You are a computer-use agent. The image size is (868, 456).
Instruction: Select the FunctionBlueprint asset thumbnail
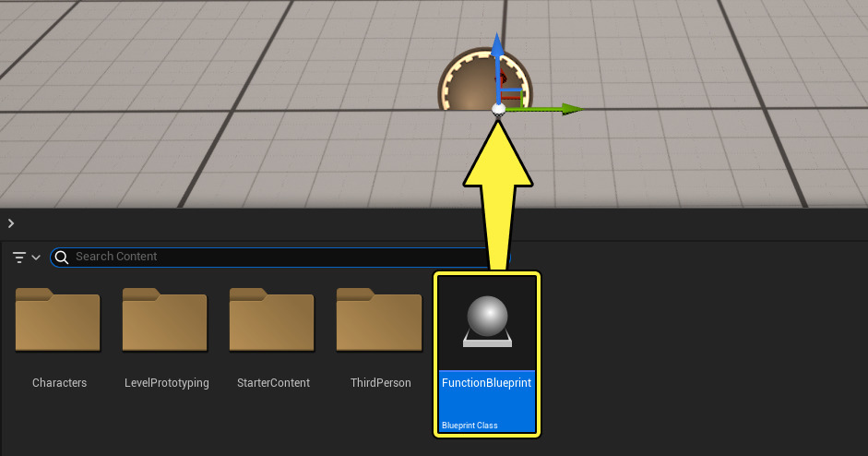[x=487, y=322]
